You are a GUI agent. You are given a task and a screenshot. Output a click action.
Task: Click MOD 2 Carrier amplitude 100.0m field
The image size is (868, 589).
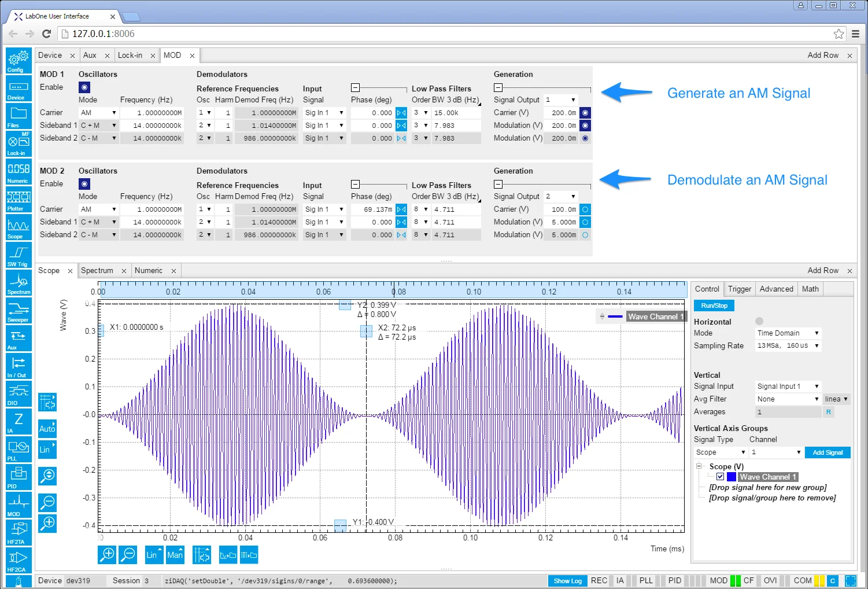[560, 209]
